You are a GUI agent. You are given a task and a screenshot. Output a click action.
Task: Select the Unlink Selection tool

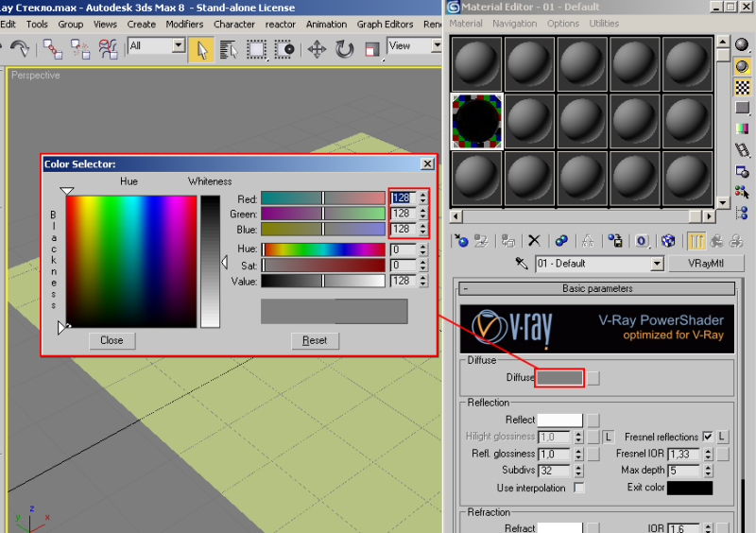80,49
